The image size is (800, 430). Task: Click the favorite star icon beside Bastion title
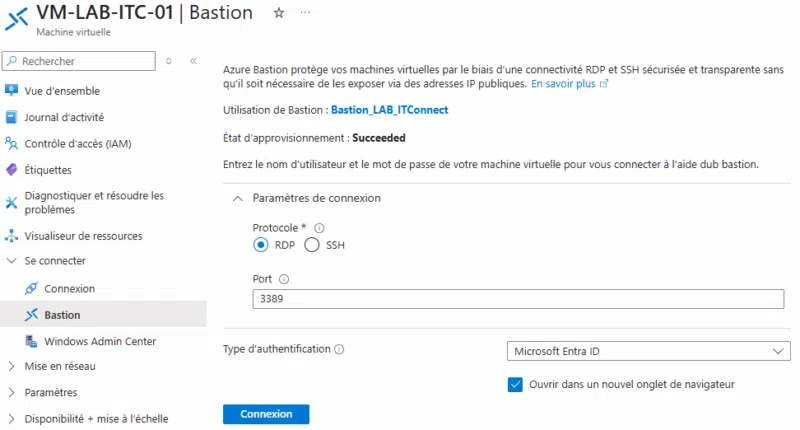[x=279, y=12]
